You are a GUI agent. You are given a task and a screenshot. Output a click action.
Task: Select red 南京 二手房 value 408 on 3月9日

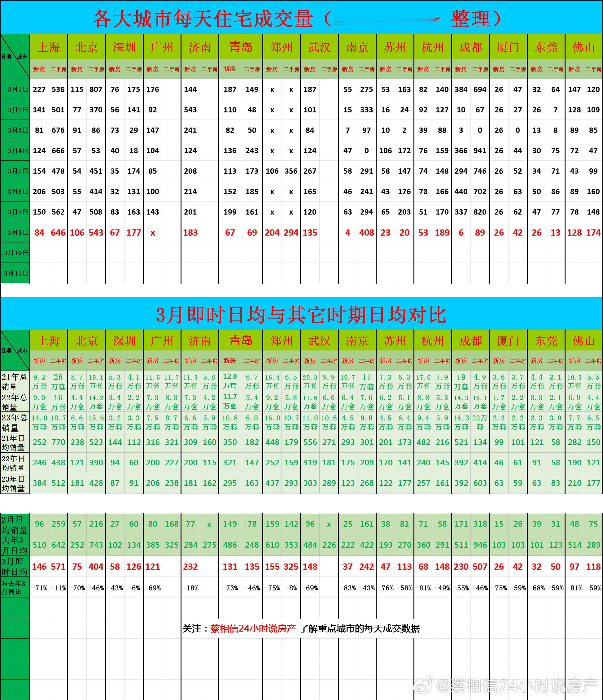click(x=366, y=233)
